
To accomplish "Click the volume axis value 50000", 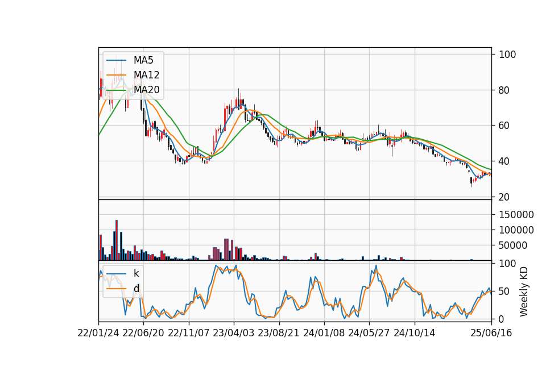I will tap(513, 245).
